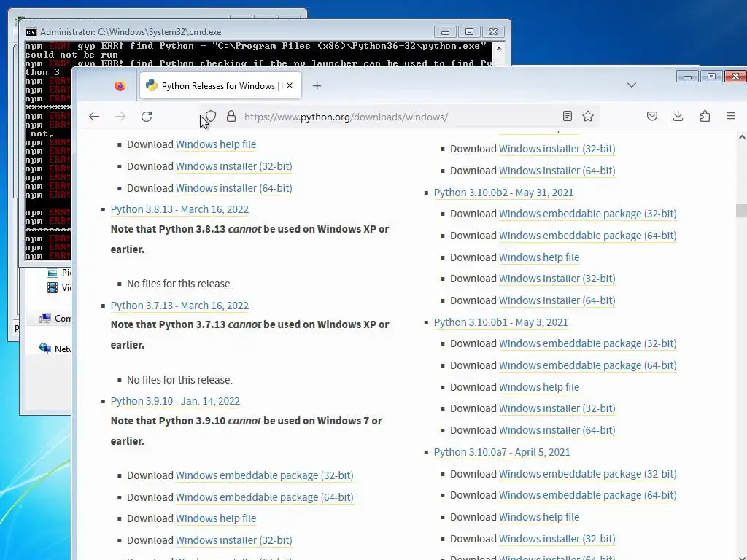Open Python 3.10.0a7 - April 5, 2021 link

click(502, 452)
